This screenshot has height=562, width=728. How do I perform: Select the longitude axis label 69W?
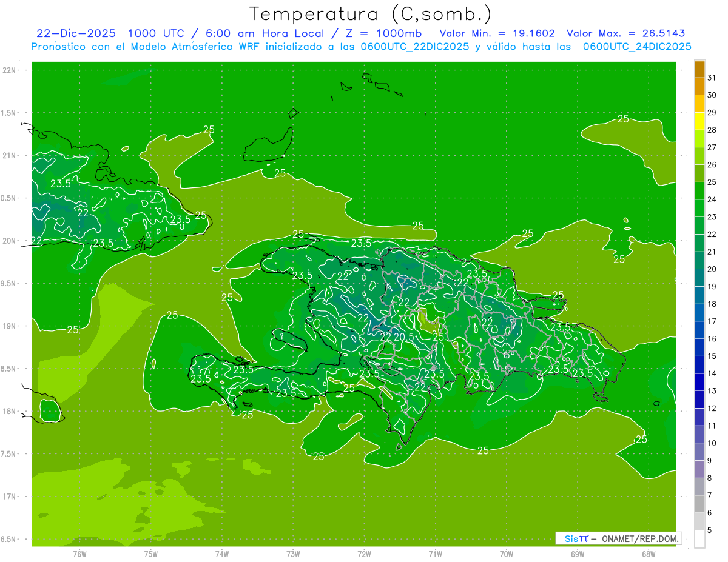point(578,554)
